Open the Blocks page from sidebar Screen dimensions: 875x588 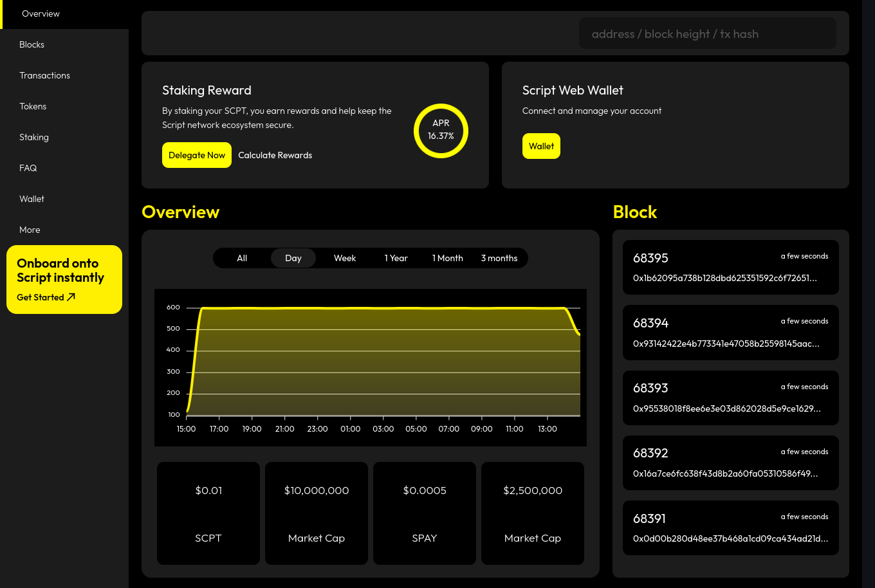32,44
